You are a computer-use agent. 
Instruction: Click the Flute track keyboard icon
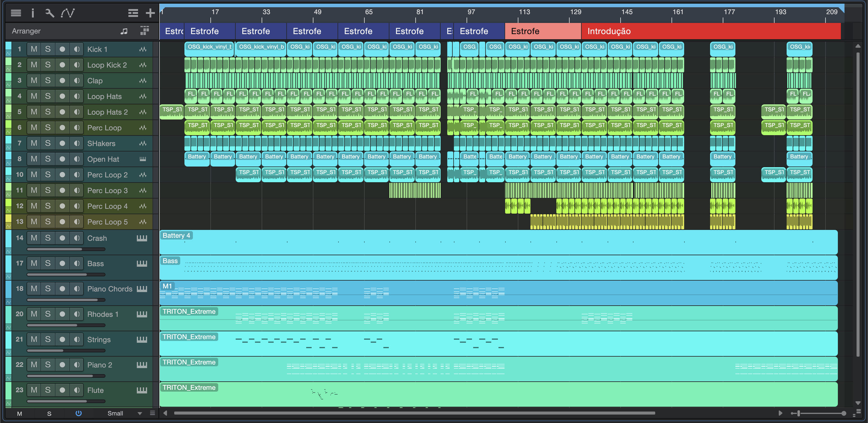click(x=142, y=390)
